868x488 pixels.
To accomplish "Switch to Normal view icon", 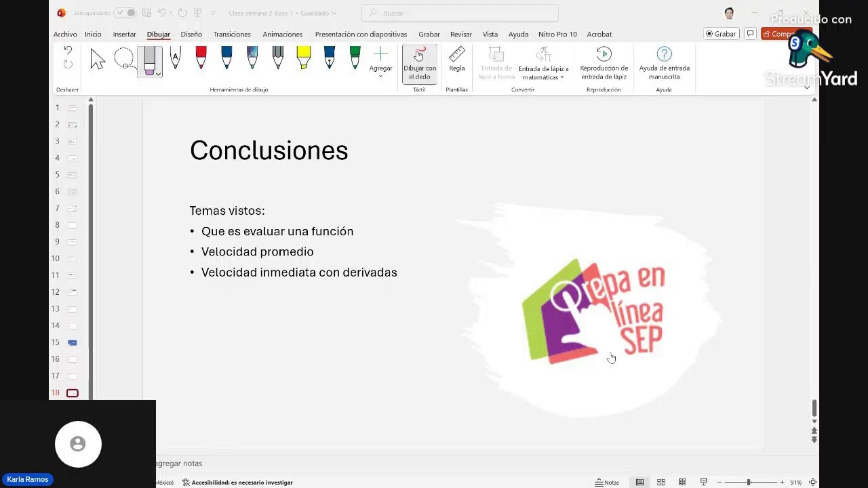I will 639,483.
